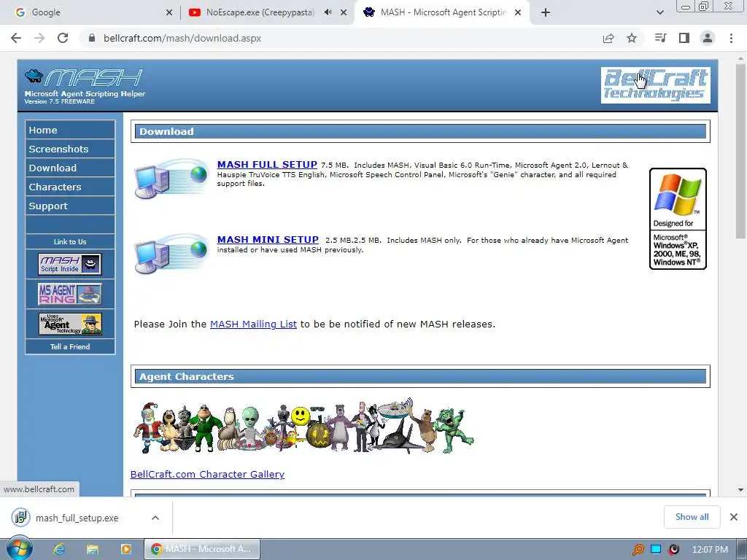The width and height of the screenshot is (747, 560).
Task: Click the taskbar clock showing 12:07 PM
Action: tap(710, 550)
